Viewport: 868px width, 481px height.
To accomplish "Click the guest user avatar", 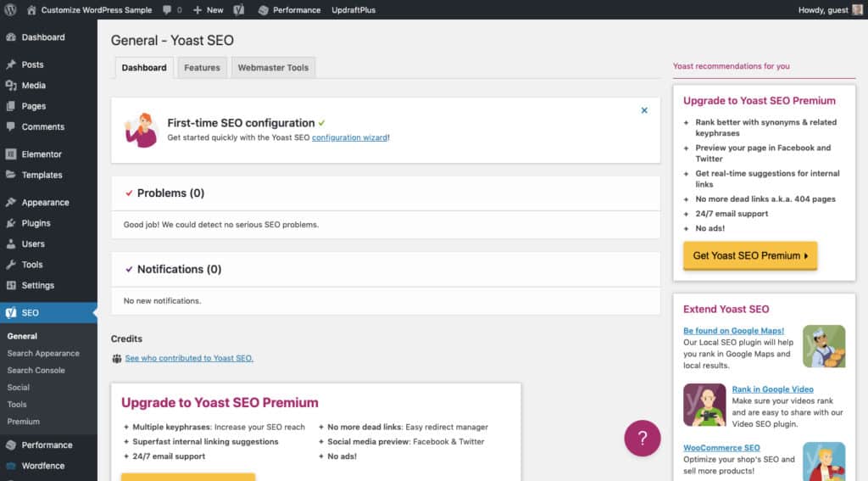I will pyautogui.click(x=857, y=9).
